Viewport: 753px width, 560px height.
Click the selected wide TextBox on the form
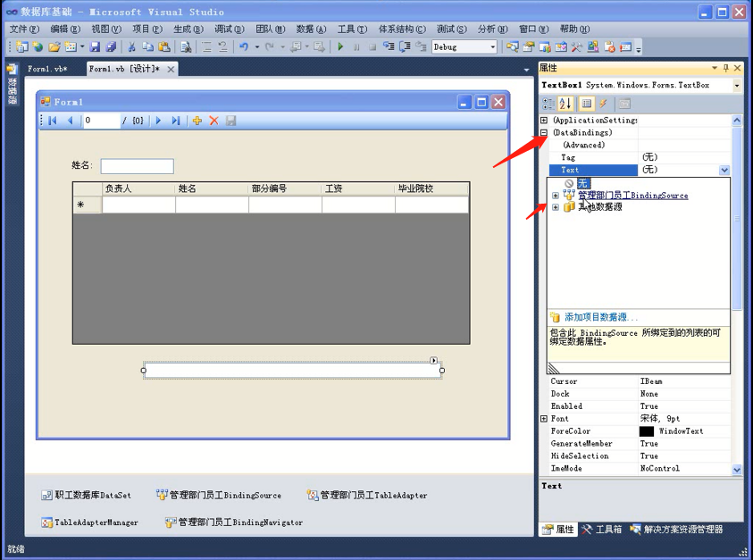coord(292,371)
